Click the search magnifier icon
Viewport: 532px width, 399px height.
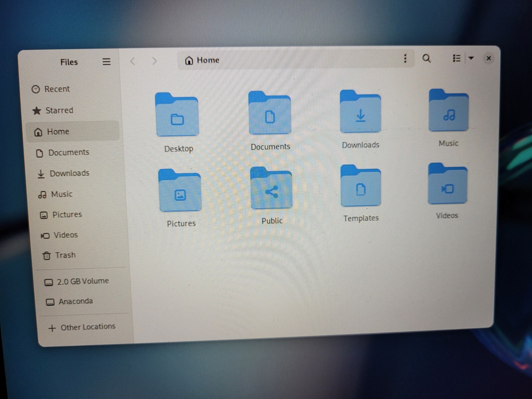coord(426,59)
